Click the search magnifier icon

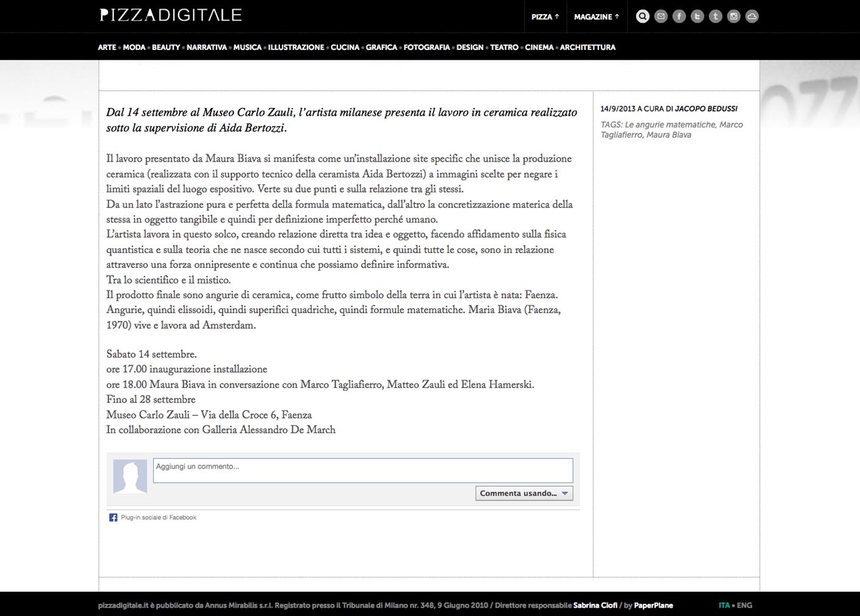(642, 16)
